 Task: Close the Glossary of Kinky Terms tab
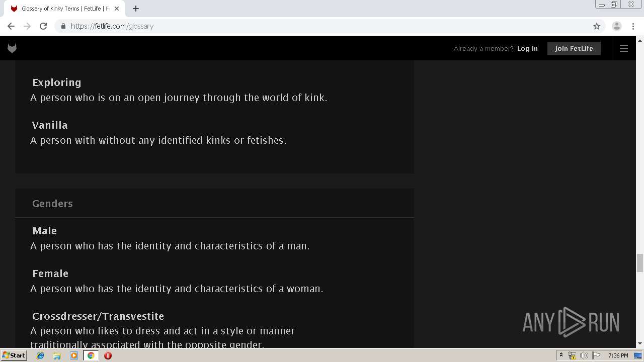(x=117, y=9)
